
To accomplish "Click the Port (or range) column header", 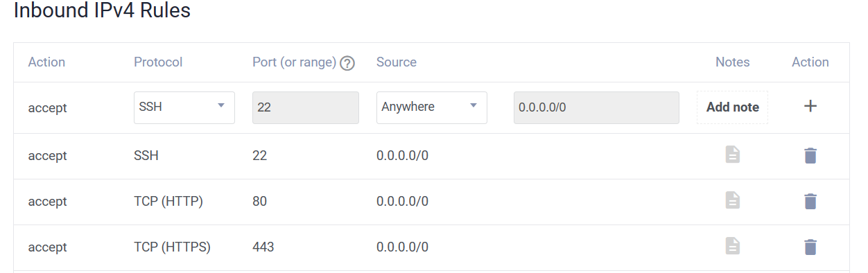I will 295,62.
